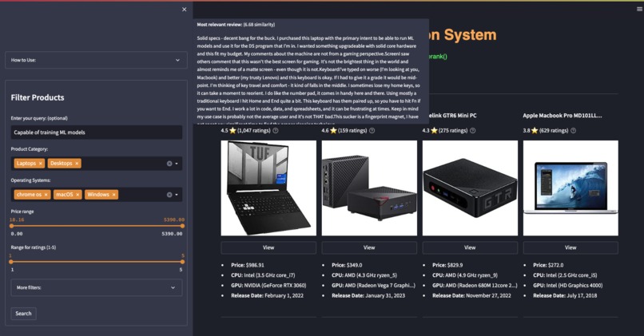Click help icon beside 159 ratings
The width and height of the screenshot is (644, 336).
(372, 130)
